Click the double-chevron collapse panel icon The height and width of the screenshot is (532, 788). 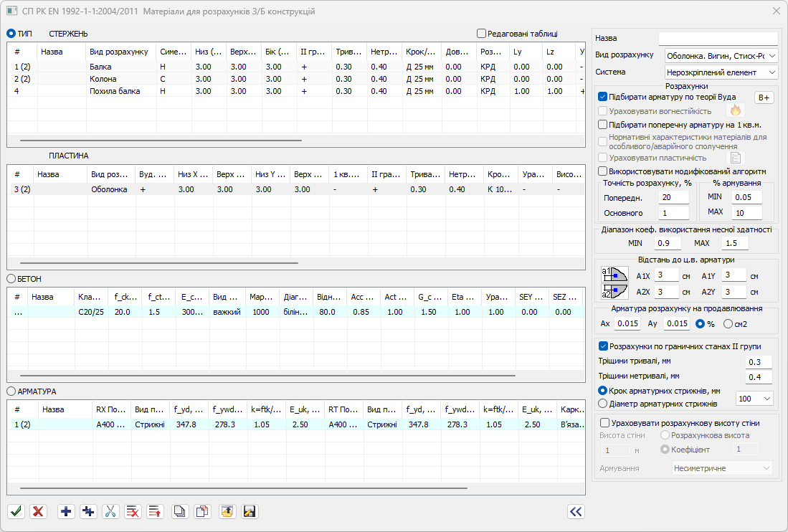576,511
